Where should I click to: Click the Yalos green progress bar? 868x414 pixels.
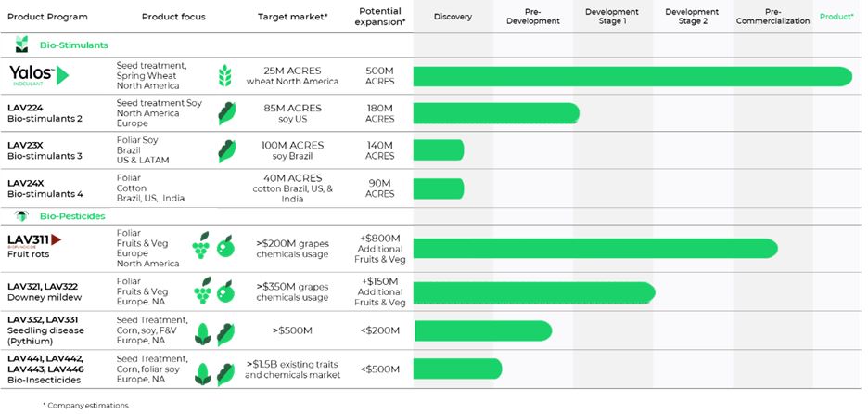coord(632,76)
